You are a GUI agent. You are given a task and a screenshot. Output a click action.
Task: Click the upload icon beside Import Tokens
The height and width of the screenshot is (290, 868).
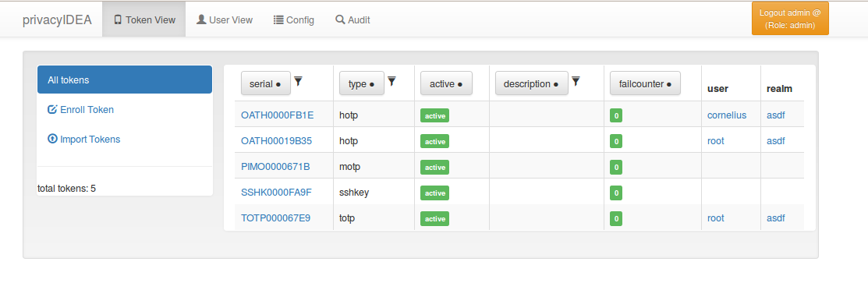(x=52, y=139)
